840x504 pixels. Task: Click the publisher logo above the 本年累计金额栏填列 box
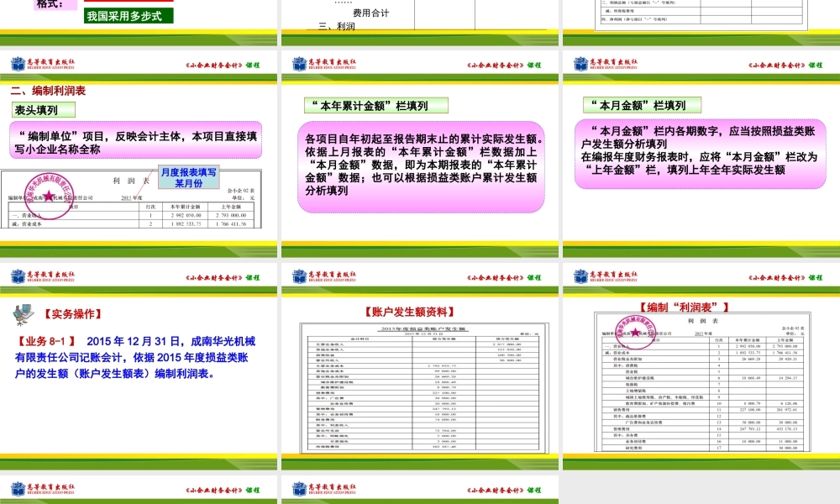click(298, 64)
